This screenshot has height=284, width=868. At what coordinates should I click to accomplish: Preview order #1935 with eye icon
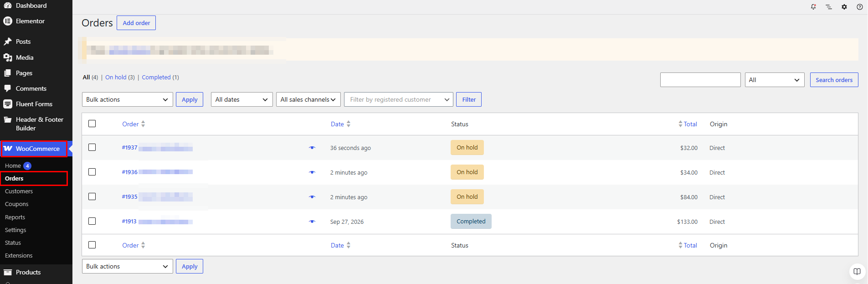[312, 197]
